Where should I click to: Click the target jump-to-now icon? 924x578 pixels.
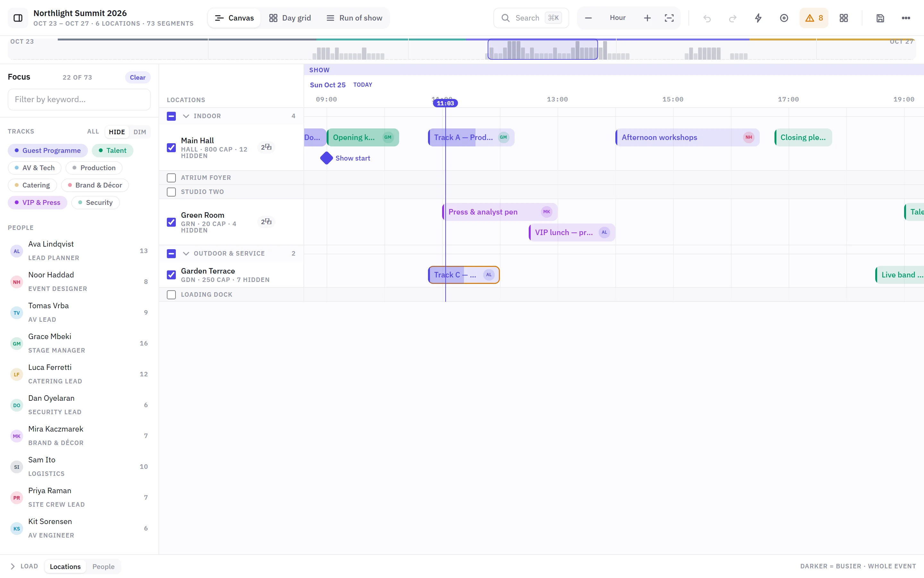click(x=784, y=18)
